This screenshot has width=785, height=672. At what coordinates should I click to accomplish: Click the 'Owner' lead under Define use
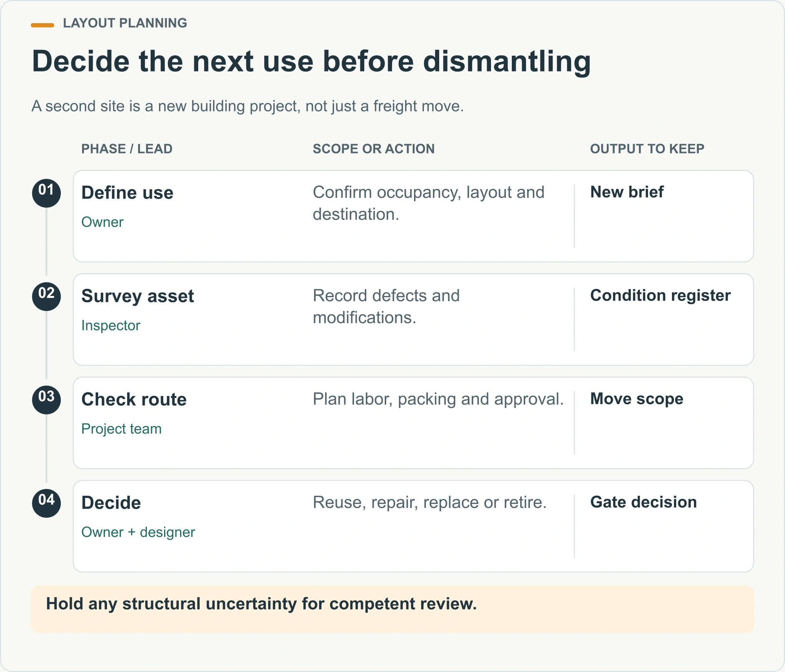pyautogui.click(x=102, y=222)
